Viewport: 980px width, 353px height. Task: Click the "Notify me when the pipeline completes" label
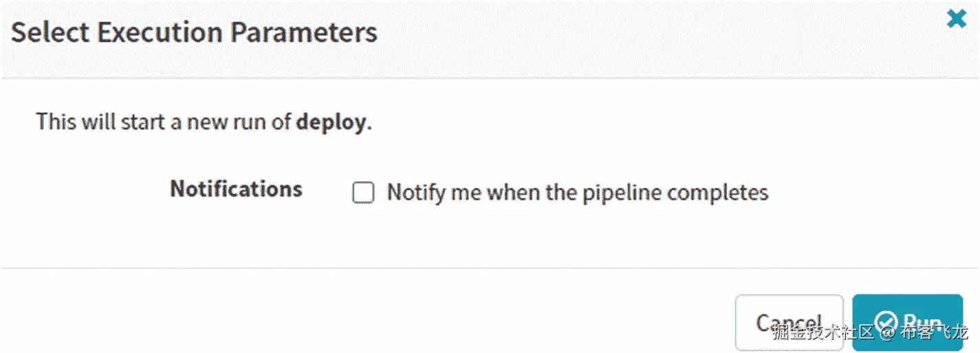click(577, 192)
